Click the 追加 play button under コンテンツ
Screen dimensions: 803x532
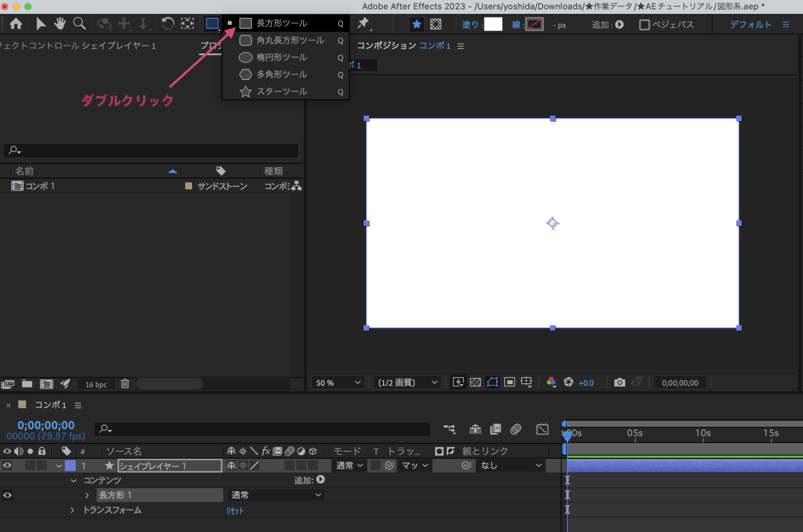[x=321, y=480]
